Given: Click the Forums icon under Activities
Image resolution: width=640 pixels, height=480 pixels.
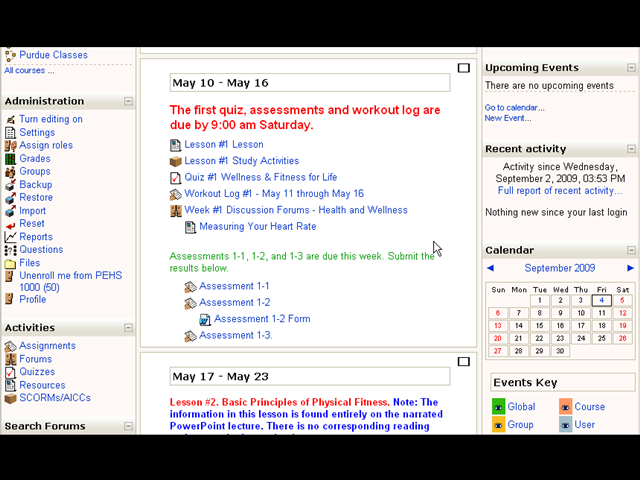Looking at the screenshot, I should point(10,359).
